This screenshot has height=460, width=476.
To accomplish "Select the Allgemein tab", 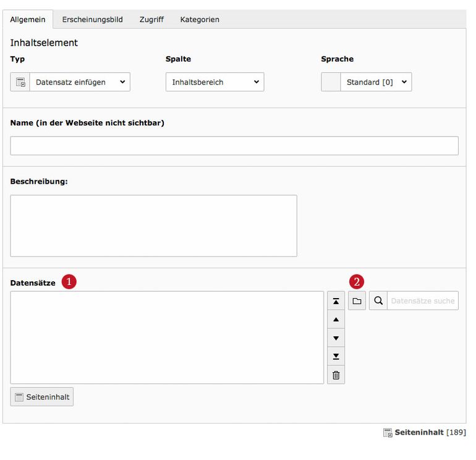I will pyautogui.click(x=28, y=19).
